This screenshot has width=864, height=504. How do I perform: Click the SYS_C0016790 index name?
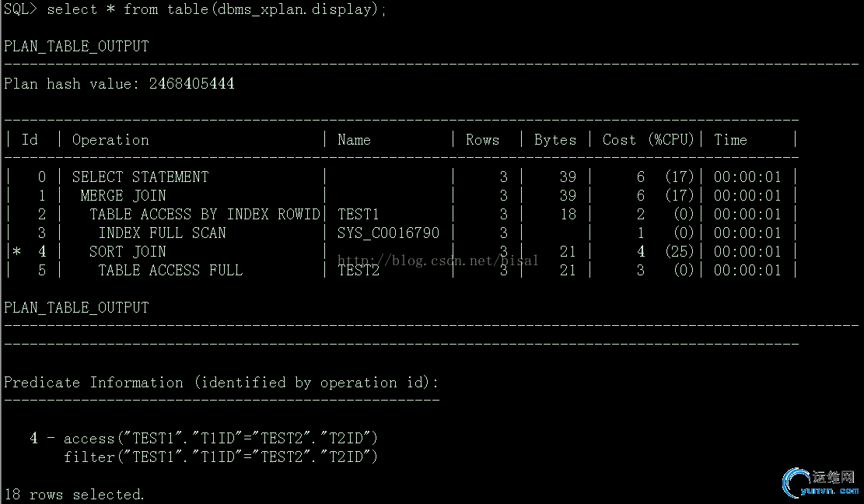388,233
